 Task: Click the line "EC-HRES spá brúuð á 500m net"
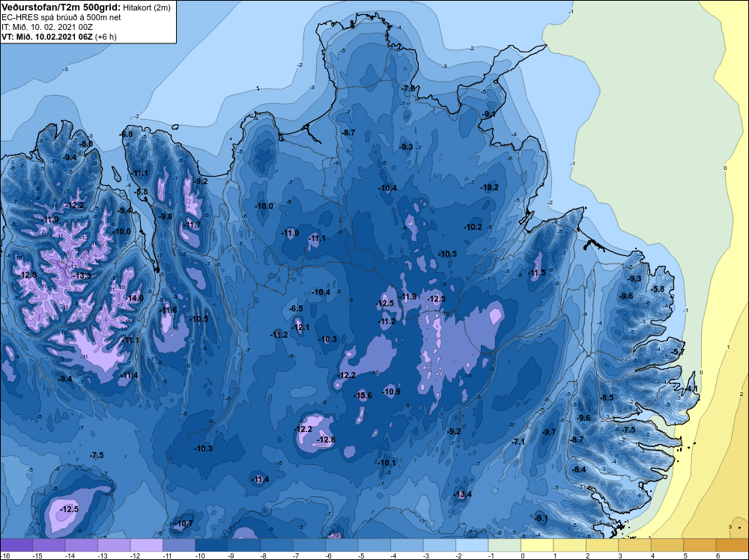click(61, 17)
